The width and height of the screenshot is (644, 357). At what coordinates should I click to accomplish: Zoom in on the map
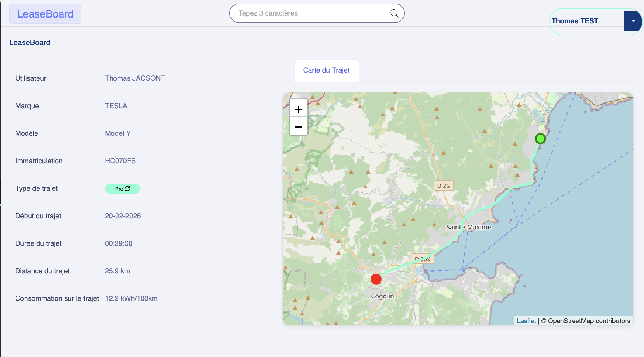(x=298, y=109)
